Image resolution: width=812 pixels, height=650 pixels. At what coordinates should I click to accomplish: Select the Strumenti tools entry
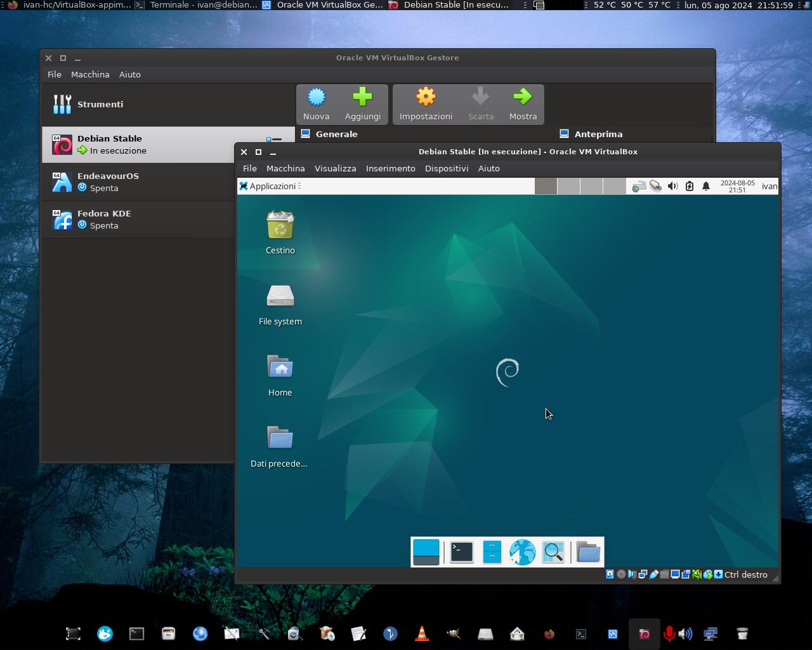point(168,104)
